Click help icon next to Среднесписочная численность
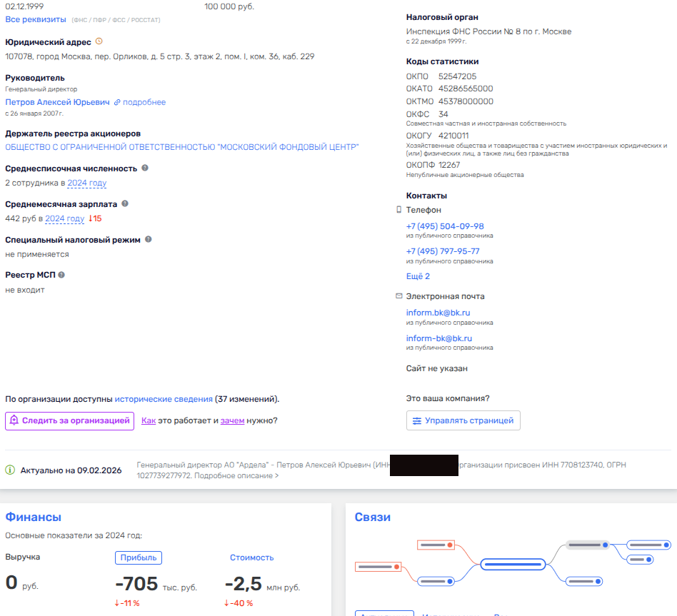677x616 pixels. [145, 168]
